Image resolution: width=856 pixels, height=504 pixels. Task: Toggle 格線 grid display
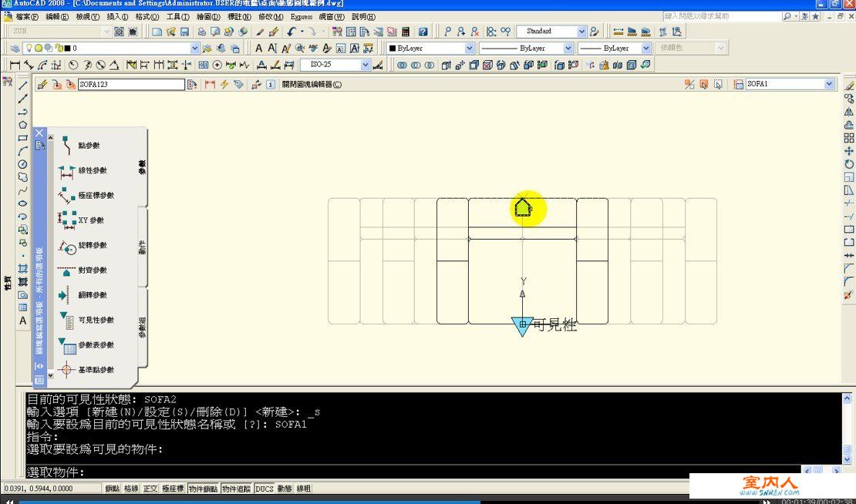[131, 489]
